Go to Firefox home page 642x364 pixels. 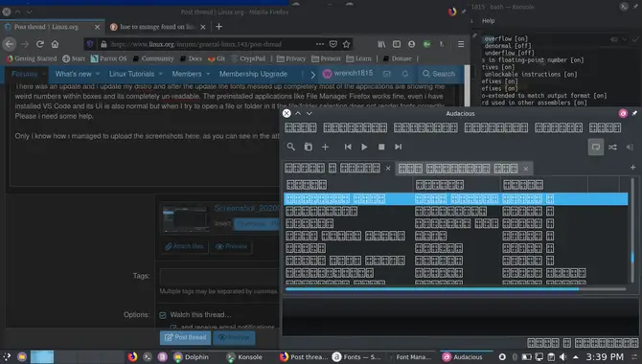pyautogui.click(x=55, y=44)
